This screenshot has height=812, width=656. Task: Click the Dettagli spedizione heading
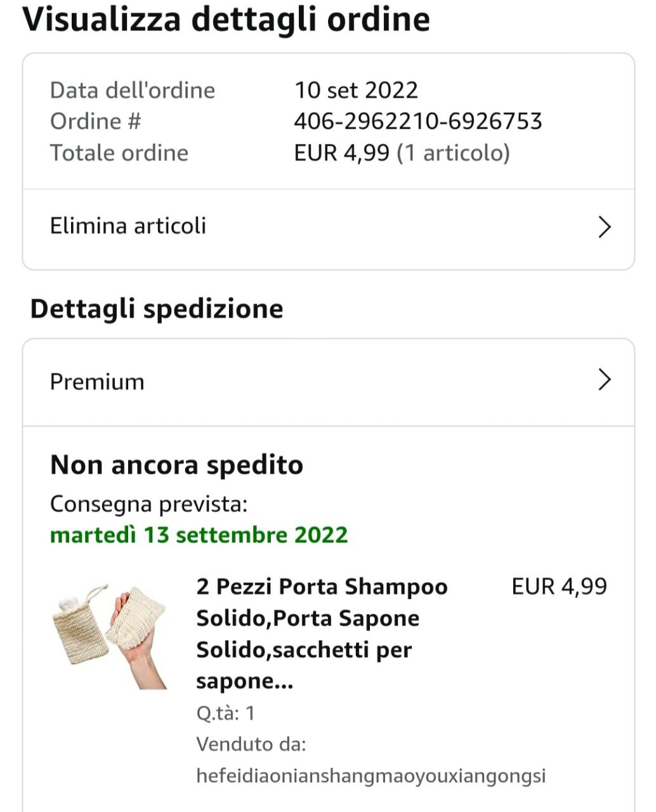coord(157,309)
